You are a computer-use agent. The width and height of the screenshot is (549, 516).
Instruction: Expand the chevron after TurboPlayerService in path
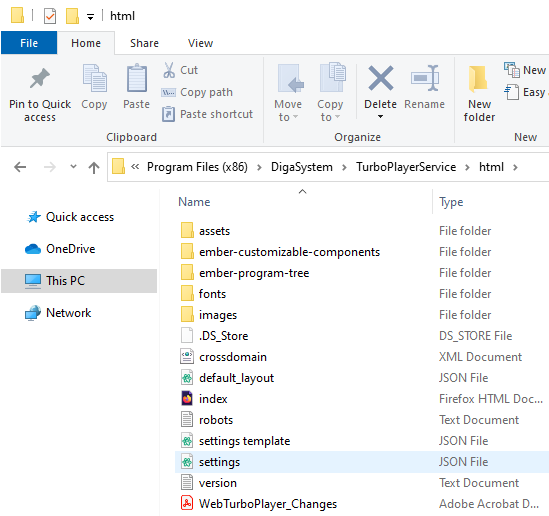(x=467, y=167)
